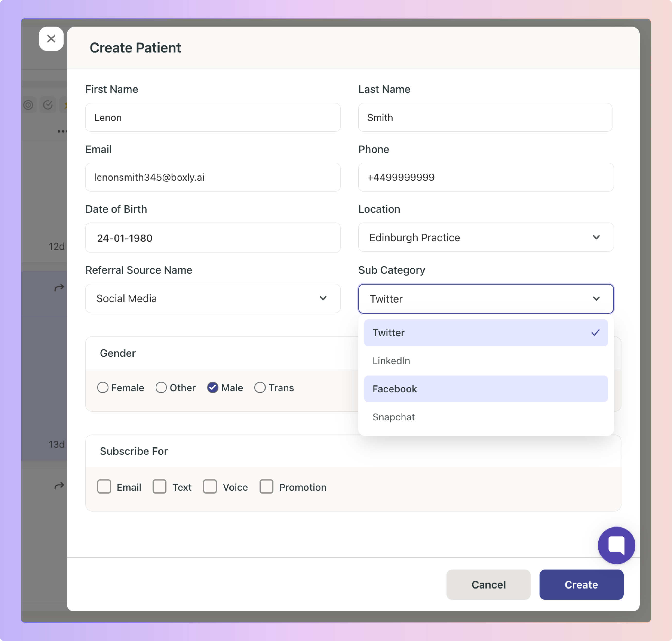The width and height of the screenshot is (672, 641).
Task: Click the Cancel button
Action: coord(488,584)
